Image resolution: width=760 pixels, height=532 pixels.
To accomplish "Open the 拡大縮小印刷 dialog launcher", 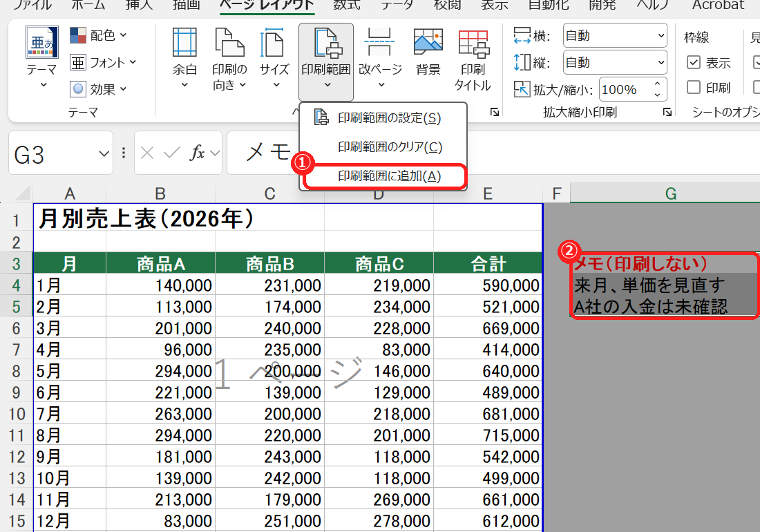I will tap(667, 113).
